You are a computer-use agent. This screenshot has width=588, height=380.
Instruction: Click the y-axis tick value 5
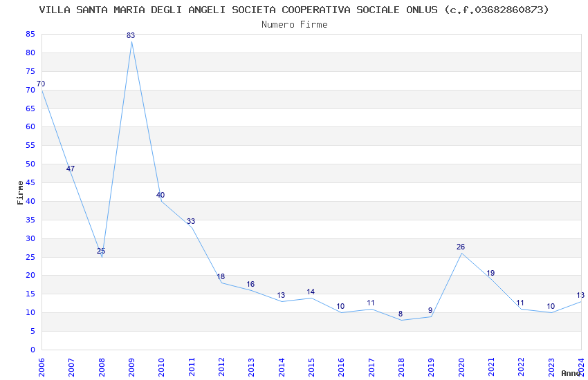pos(33,331)
